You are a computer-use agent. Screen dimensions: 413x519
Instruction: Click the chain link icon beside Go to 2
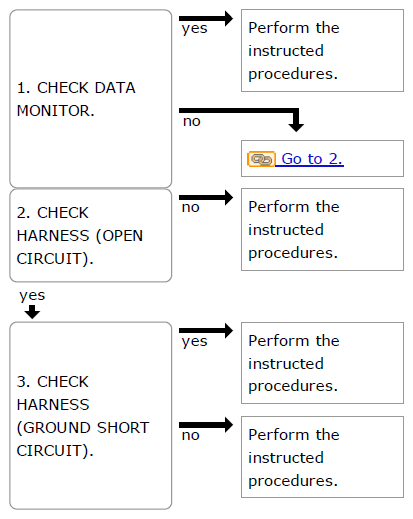pos(261,159)
